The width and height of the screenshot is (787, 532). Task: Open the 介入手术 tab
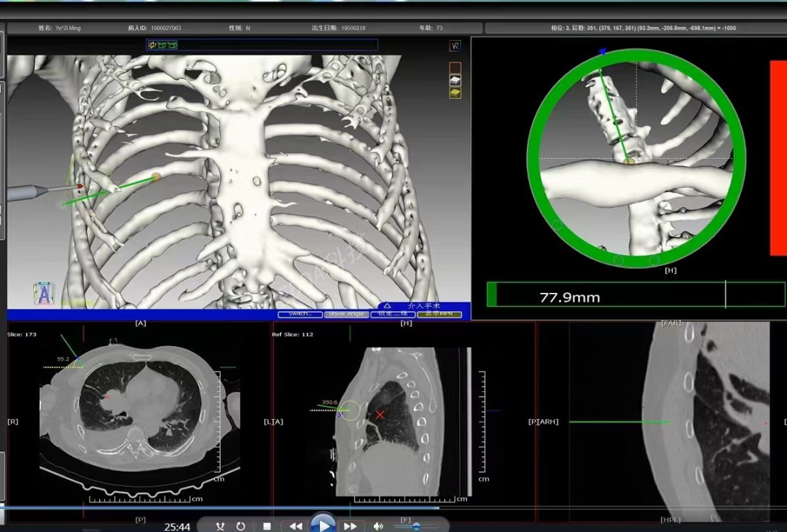tap(424, 305)
